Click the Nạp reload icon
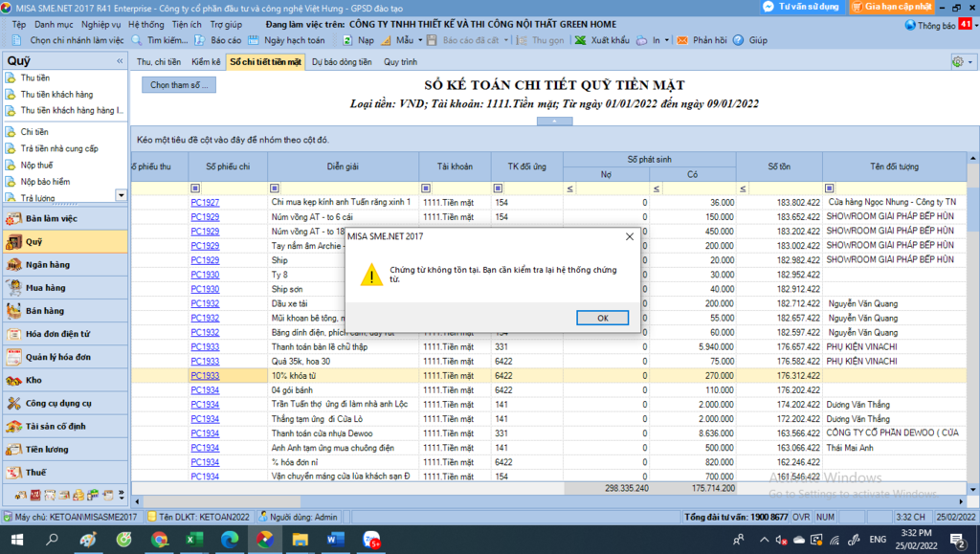980x554 pixels. [x=347, y=40]
